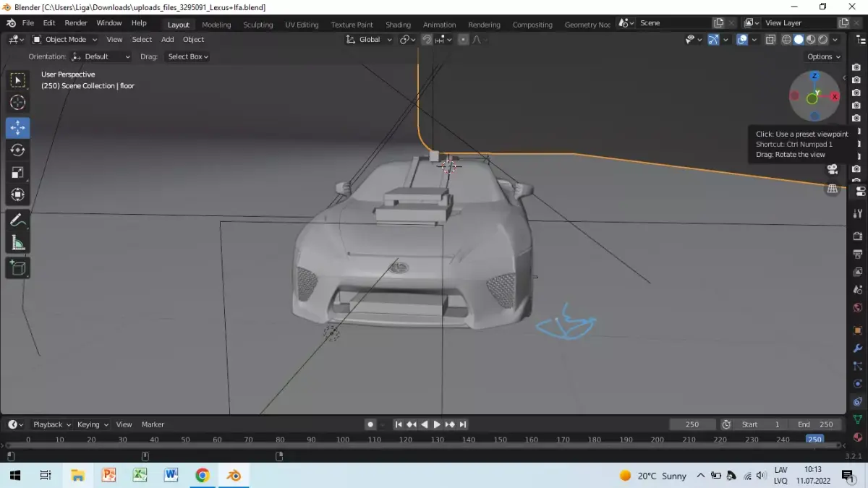Open the Object Data green triangle tab

coord(858,419)
